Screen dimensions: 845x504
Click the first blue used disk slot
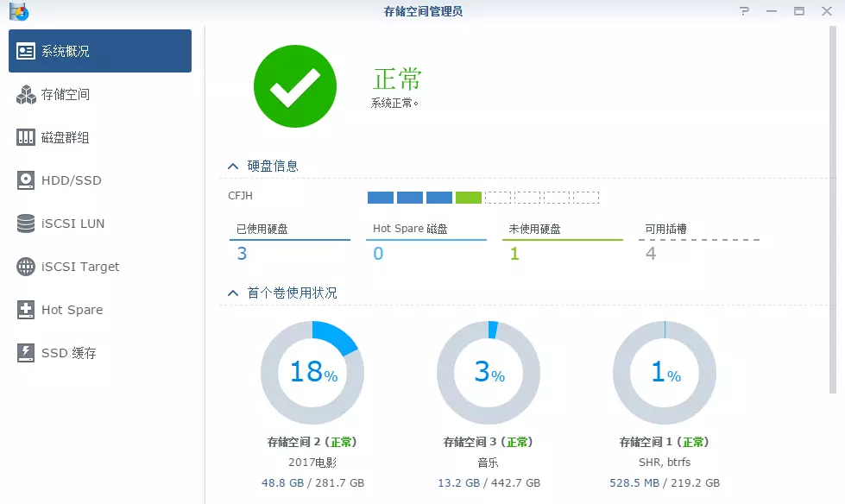click(381, 198)
